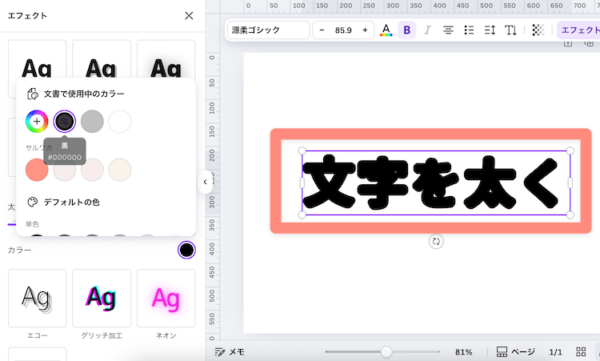Pick the salmon pink brand color swatch
Image resolution: width=600 pixels, height=361 pixels.
(x=37, y=170)
